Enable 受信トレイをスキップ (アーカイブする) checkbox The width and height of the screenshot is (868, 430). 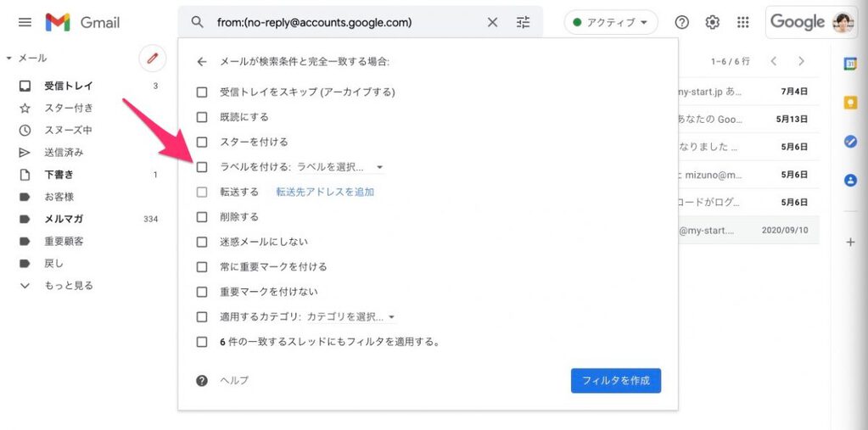[202, 92]
